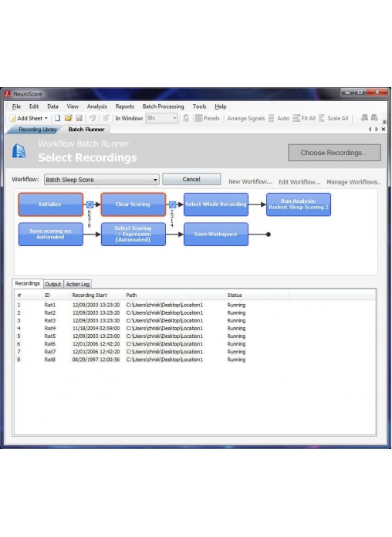Click the Edit Workflow link
Viewport: 392px width, 537px height.
pos(299,182)
